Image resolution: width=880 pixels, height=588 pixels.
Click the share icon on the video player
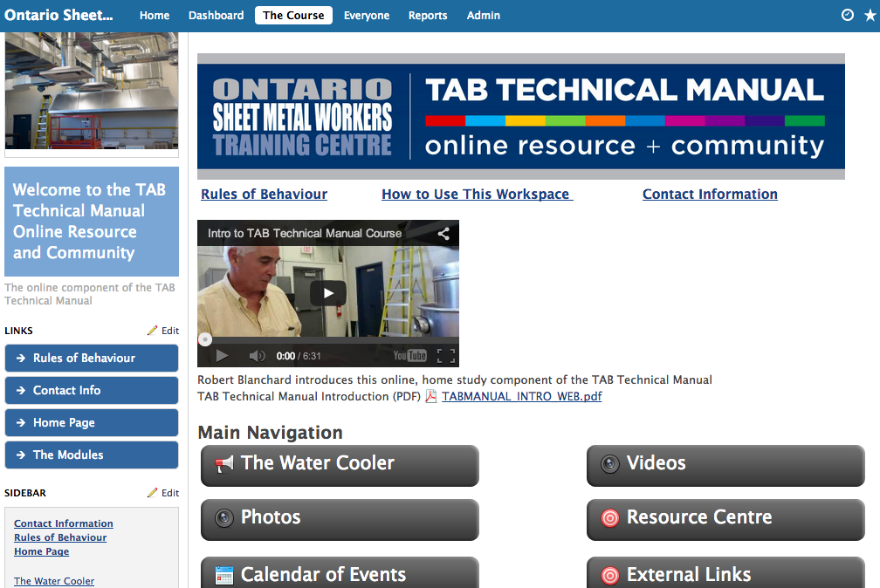coord(443,234)
